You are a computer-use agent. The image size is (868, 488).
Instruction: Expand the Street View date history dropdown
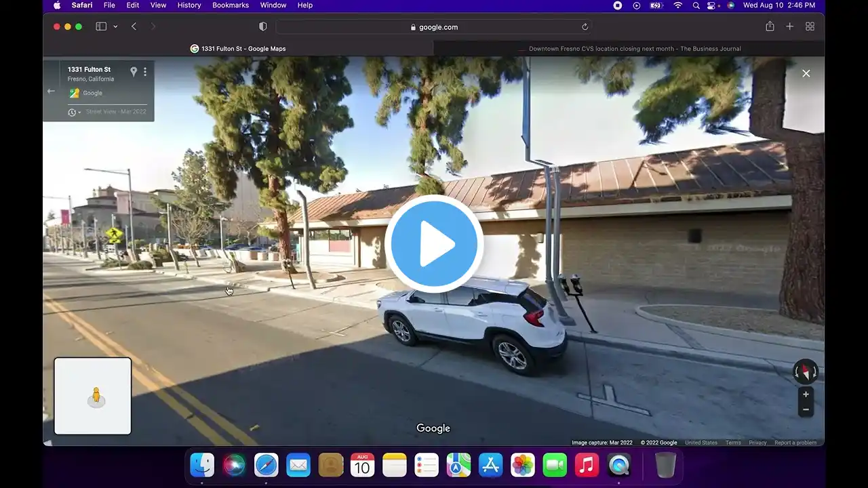[x=74, y=112]
